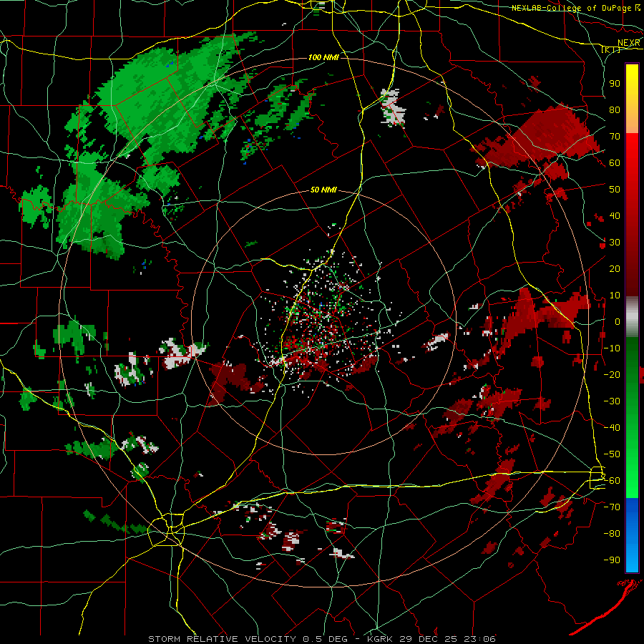This screenshot has width=644, height=644.
Task: Click the "30" value on velocity scale
Action: point(615,243)
